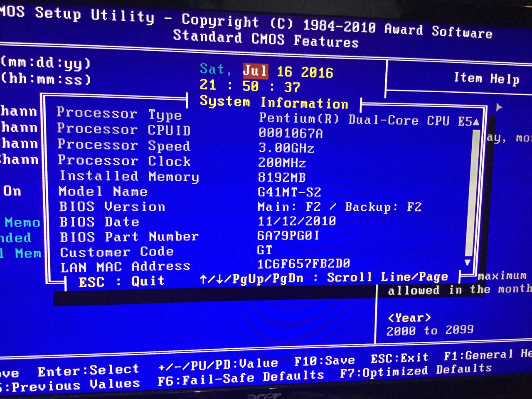Viewport: 532px width, 399px height.
Task: Click ESC:Exit in the footer
Action: point(399,358)
